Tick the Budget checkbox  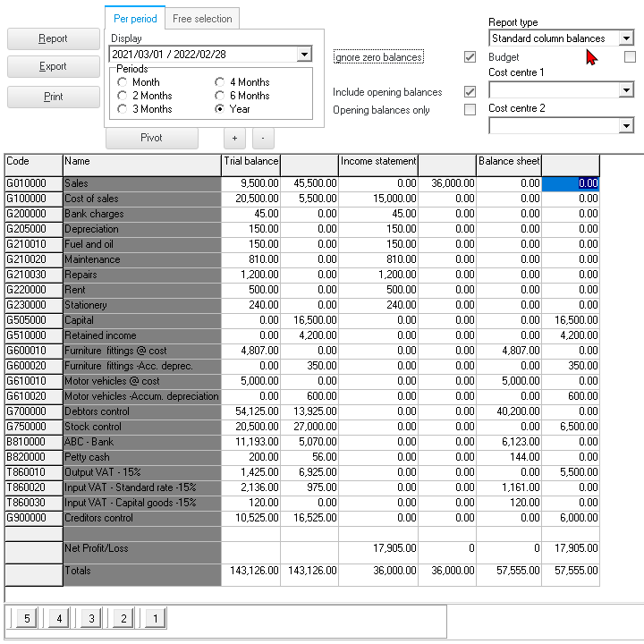(x=630, y=57)
